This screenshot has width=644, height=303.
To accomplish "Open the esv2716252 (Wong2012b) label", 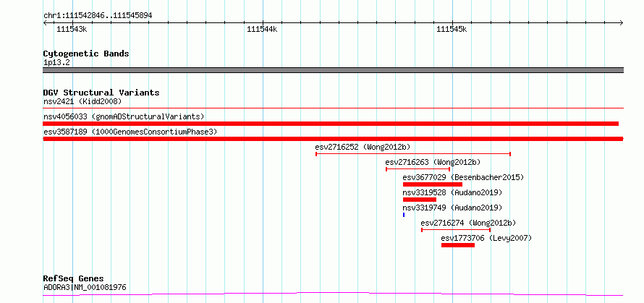I will (x=363, y=147).
